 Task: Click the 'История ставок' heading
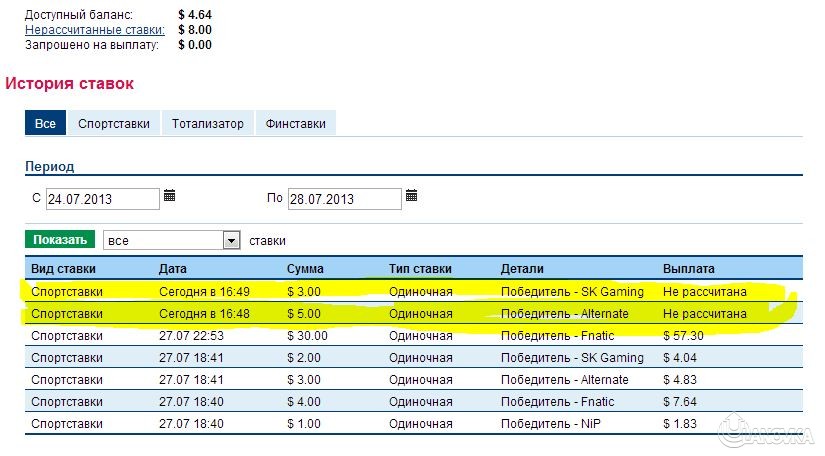click(69, 83)
